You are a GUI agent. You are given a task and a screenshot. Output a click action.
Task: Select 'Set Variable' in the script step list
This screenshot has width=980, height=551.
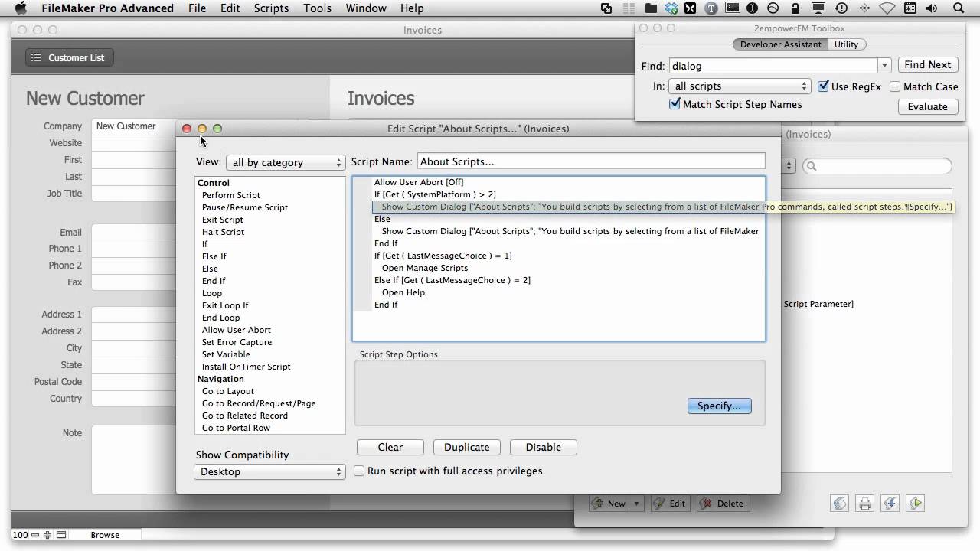(x=226, y=354)
